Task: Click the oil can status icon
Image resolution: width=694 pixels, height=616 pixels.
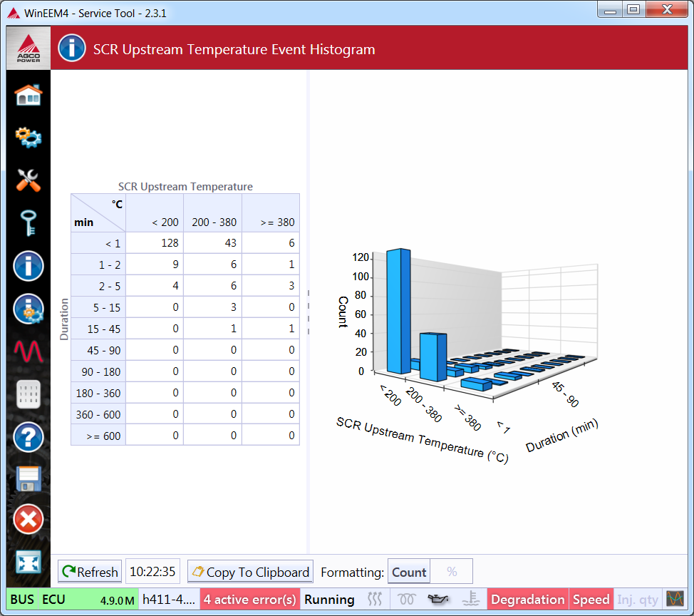Action: click(x=438, y=600)
